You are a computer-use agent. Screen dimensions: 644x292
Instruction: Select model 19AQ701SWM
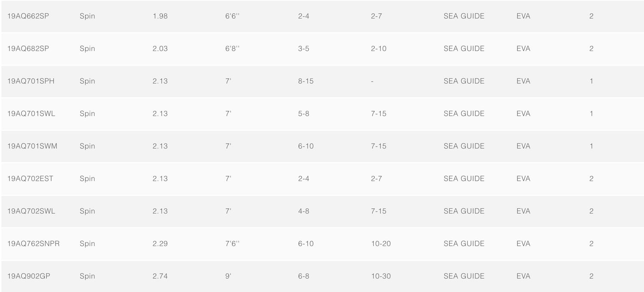point(32,146)
